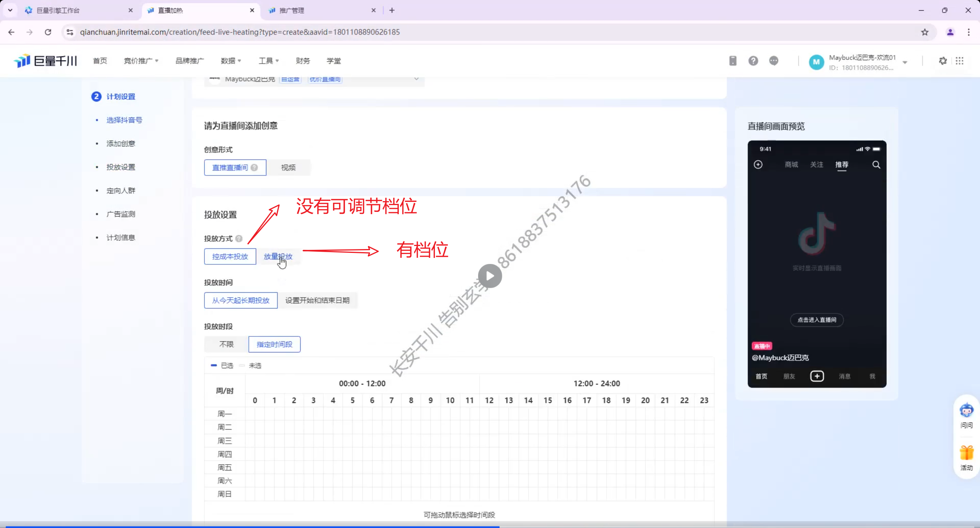Click the help question mark icon in header

pos(753,61)
